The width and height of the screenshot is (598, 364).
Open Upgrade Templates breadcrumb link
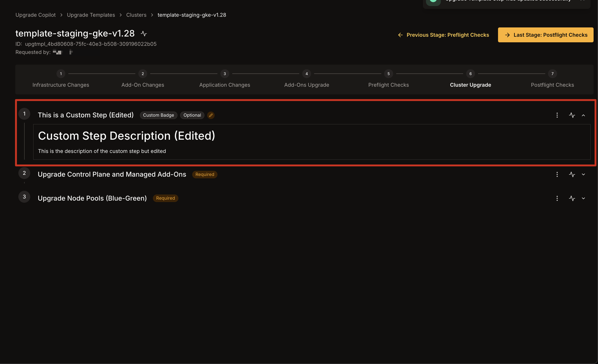pyautogui.click(x=91, y=15)
